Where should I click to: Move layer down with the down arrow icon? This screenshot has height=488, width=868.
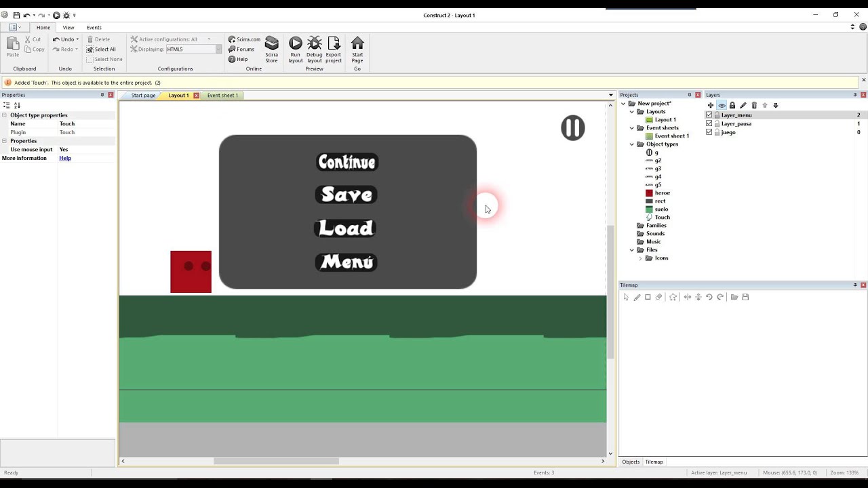pos(776,105)
